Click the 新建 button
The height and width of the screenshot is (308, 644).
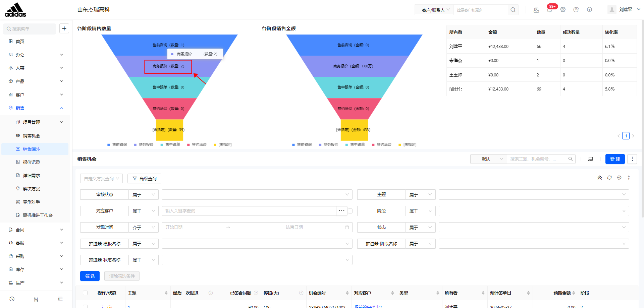(x=615, y=159)
